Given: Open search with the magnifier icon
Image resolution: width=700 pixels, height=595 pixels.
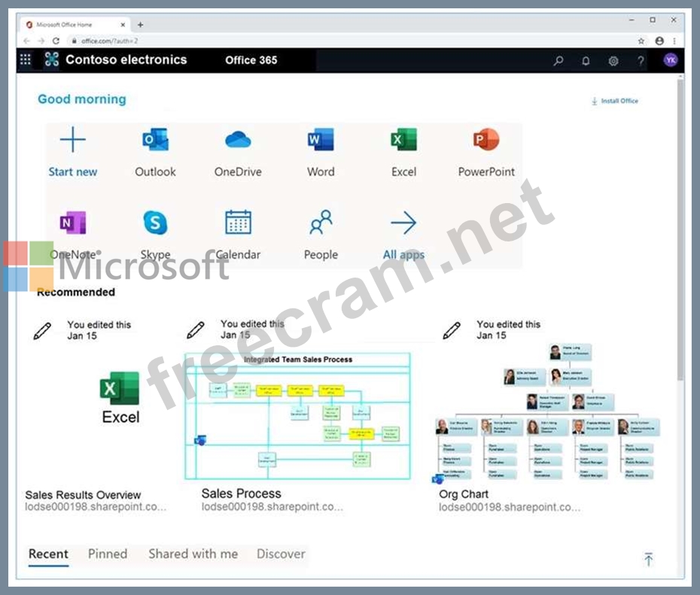Looking at the screenshot, I should [558, 60].
